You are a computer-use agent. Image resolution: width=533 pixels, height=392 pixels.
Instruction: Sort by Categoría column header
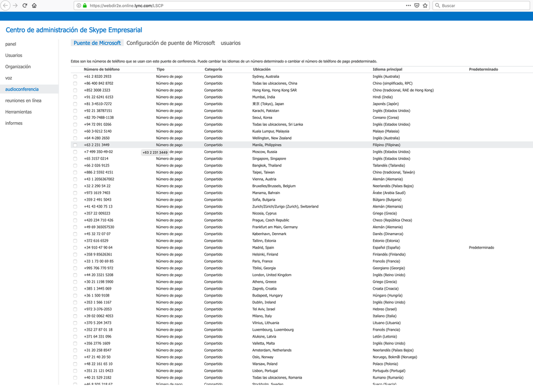(x=213, y=69)
